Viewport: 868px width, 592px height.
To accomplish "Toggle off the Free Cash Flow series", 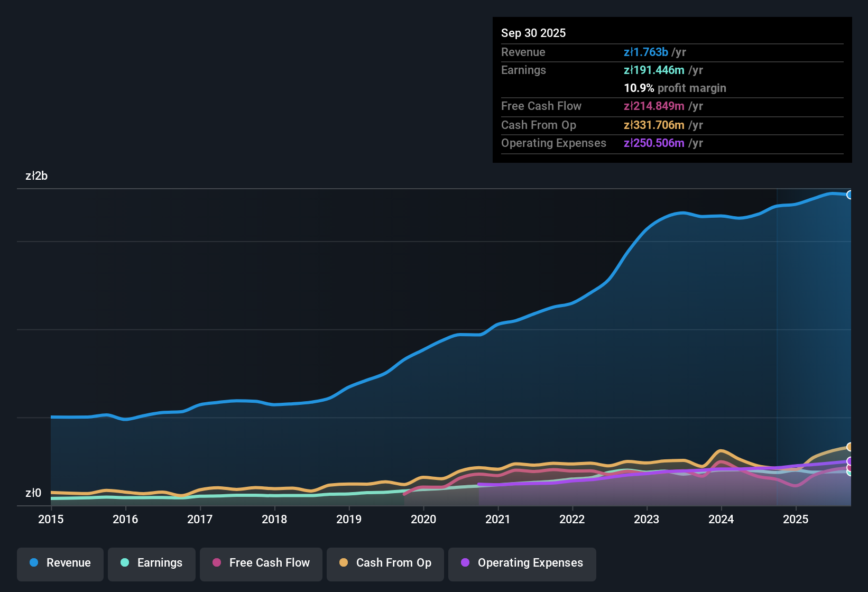I will 261,563.
